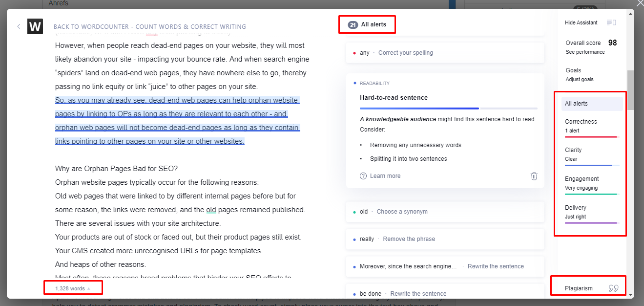Delete the Hard-to-read sentence alert with trash icon
644x306 pixels.
pyautogui.click(x=534, y=176)
